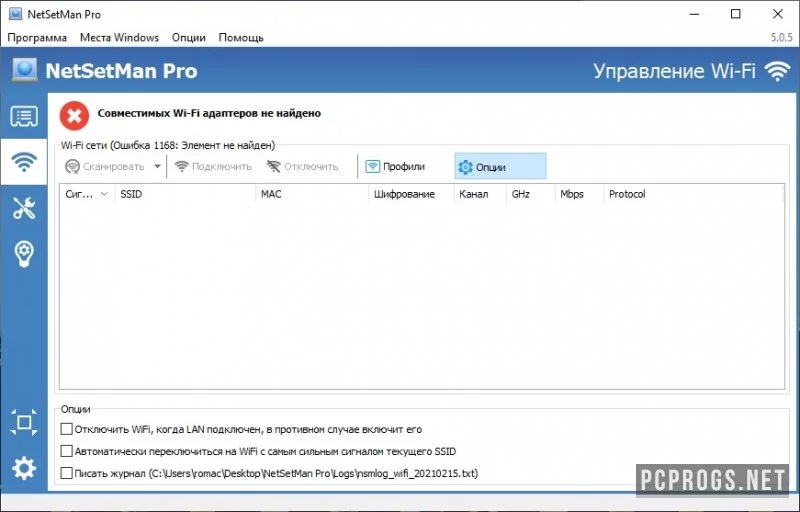Image resolution: width=800 pixels, height=512 pixels.
Task: Sort by the SSID column header
Action: coord(185,194)
